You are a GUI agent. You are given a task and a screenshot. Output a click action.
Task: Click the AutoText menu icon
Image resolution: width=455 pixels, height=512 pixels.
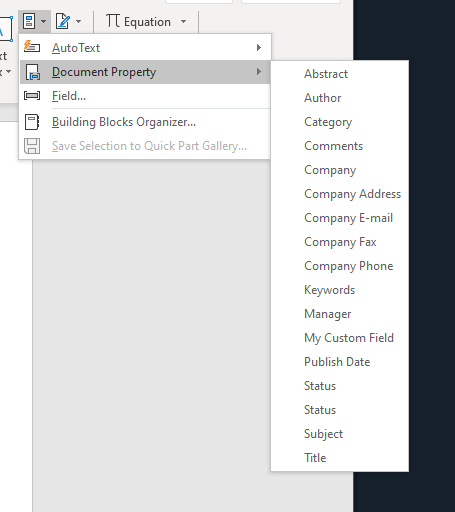pos(32,47)
